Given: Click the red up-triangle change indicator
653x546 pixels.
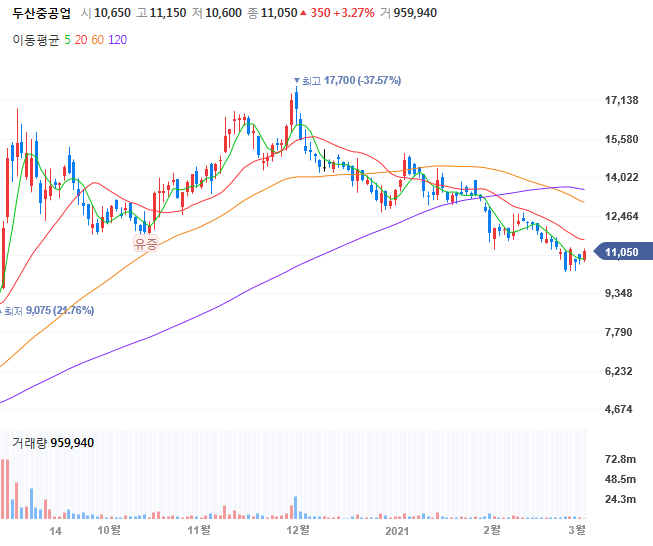Looking at the screenshot, I should click(303, 13).
